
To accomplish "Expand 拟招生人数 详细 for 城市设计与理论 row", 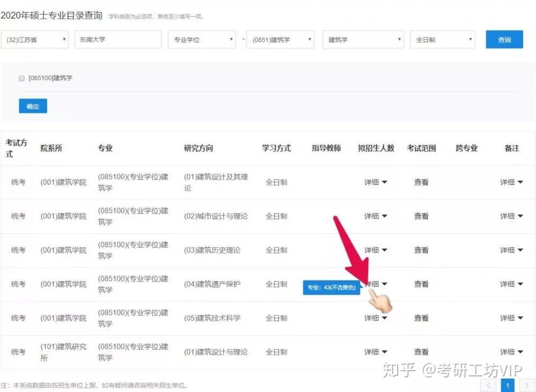I will coord(375,216).
